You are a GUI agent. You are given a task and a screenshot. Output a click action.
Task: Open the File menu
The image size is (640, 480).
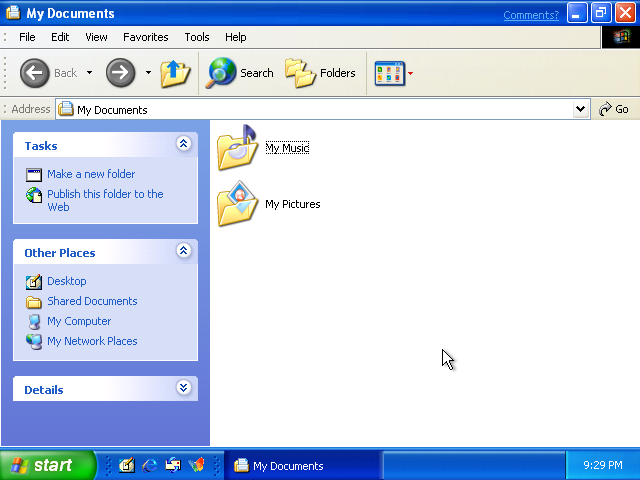tap(27, 37)
